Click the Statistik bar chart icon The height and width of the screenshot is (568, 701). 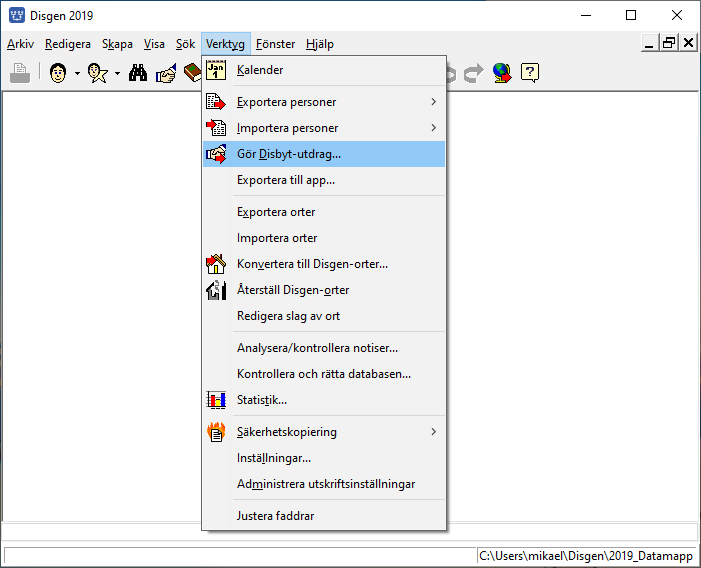(x=216, y=400)
